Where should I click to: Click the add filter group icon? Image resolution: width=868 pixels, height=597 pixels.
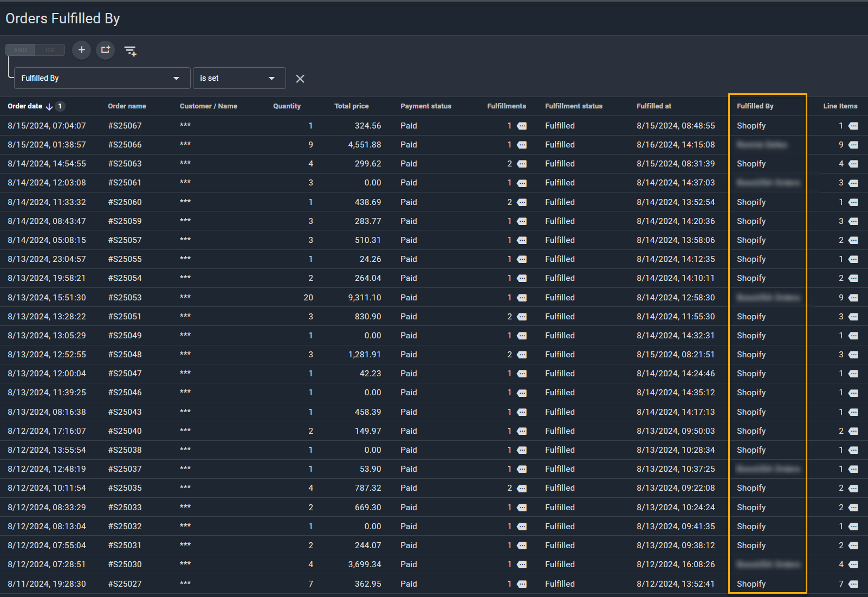[105, 50]
